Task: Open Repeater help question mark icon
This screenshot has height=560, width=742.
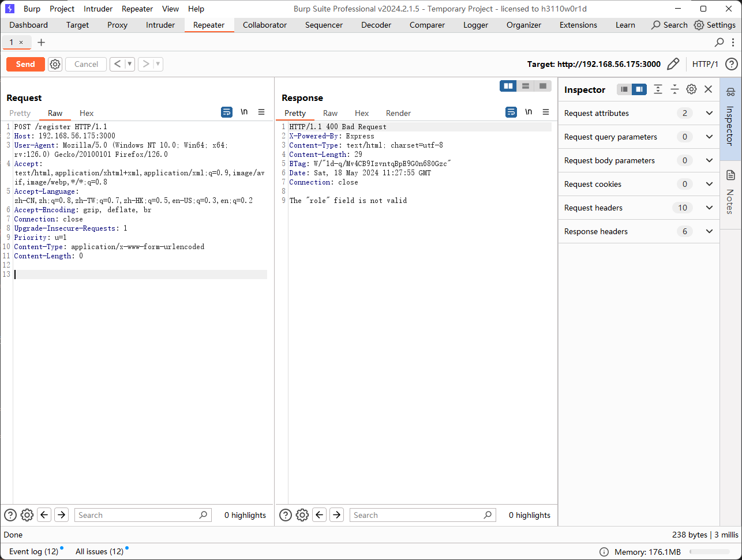Action: (x=731, y=64)
